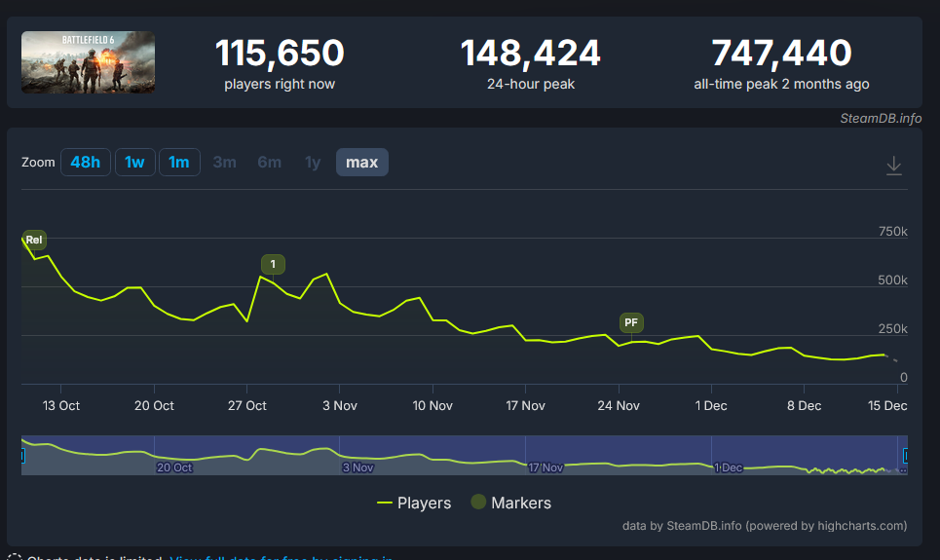Click the 15 Dec axis label
The width and height of the screenshot is (940, 560).
[x=887, y=405]
